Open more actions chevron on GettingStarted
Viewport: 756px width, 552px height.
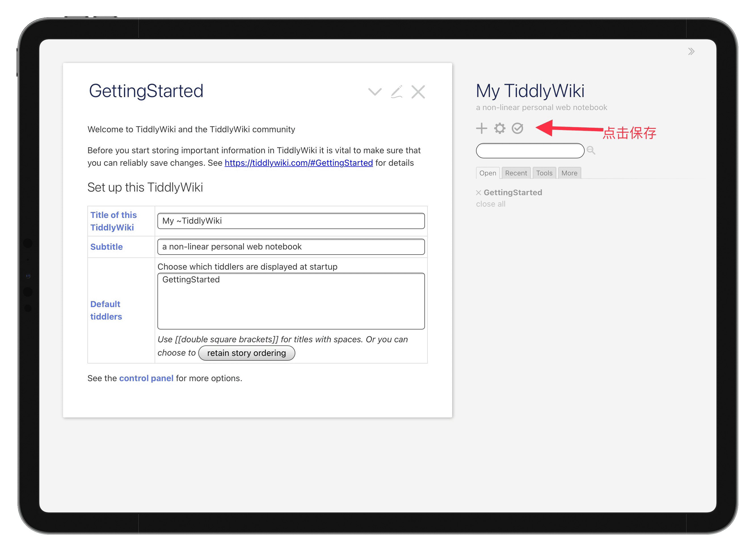pyautogui.click(x=375, y=92)
